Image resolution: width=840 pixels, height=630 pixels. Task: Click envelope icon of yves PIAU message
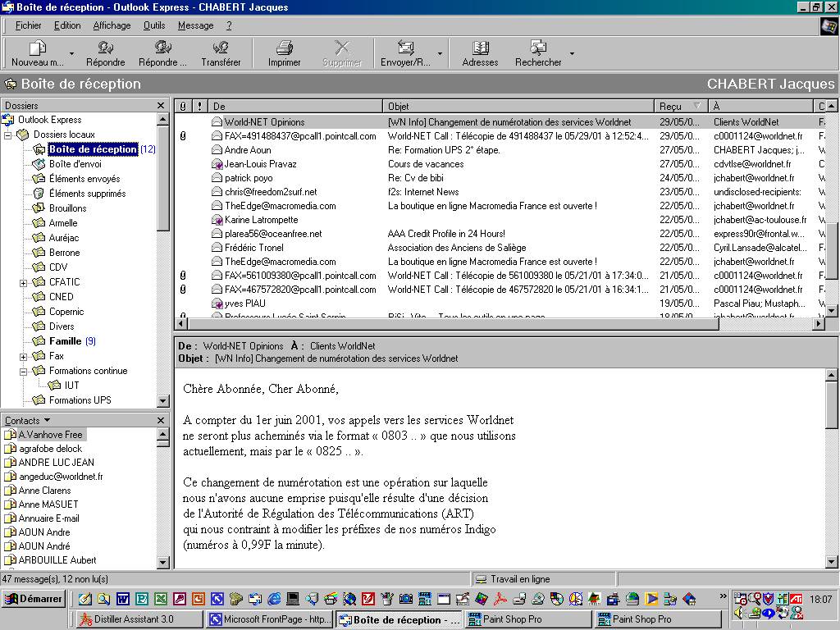tap(217, 304)
